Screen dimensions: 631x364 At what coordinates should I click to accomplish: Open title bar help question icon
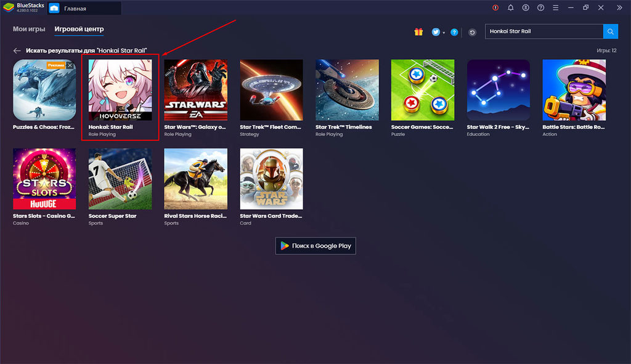541,7
